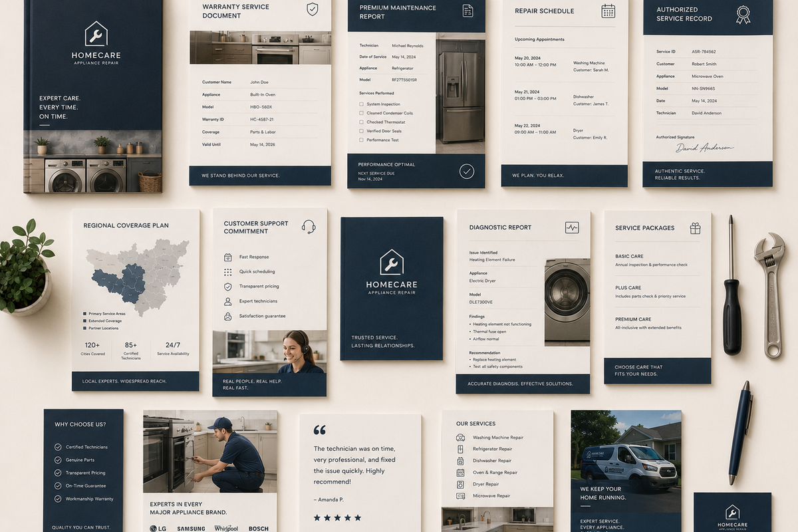Screen dimensions: 798x532
Task: Click the "Plus Care" package heading
Action: pos(628,288)
